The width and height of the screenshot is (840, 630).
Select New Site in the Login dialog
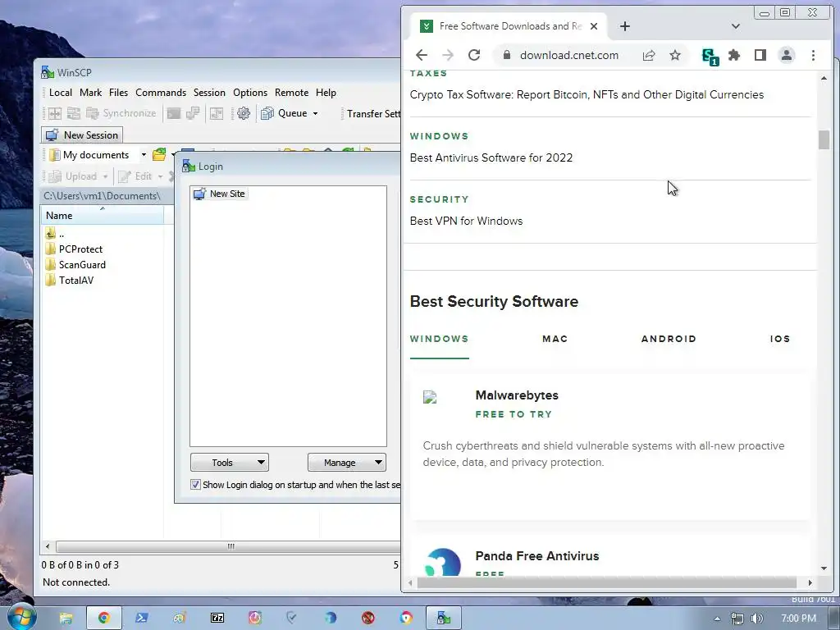(x=220, y=194)
